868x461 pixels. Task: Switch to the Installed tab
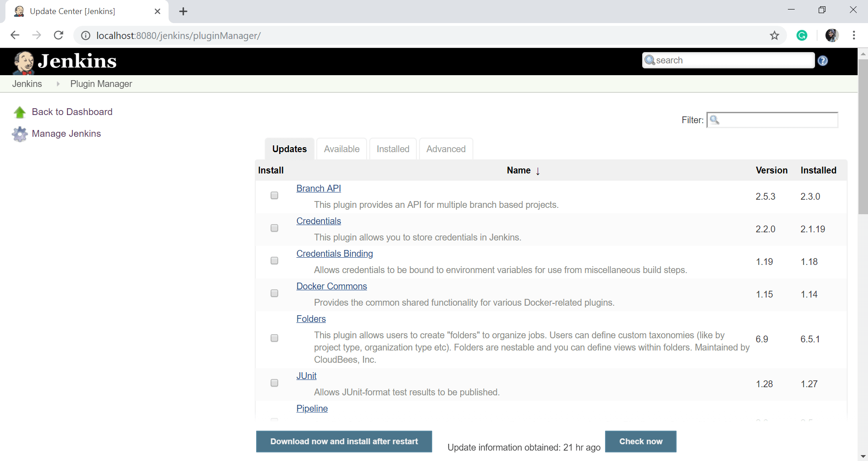393,149
